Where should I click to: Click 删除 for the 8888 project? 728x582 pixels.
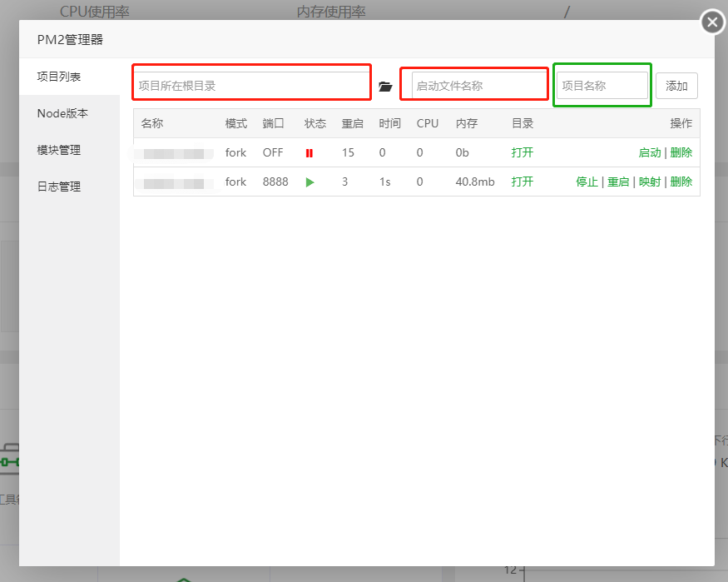point(681,182)
